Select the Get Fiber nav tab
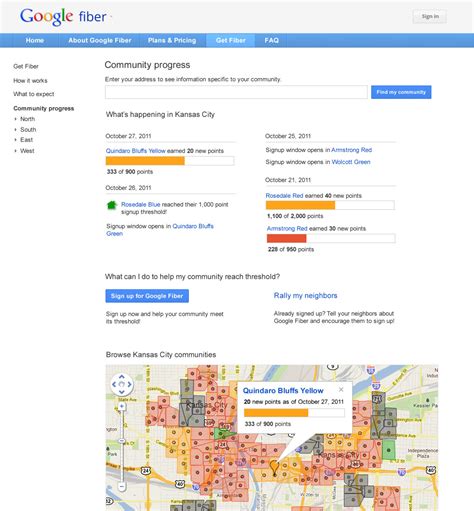This screenshot has width=474, height=511. [231, 40]
